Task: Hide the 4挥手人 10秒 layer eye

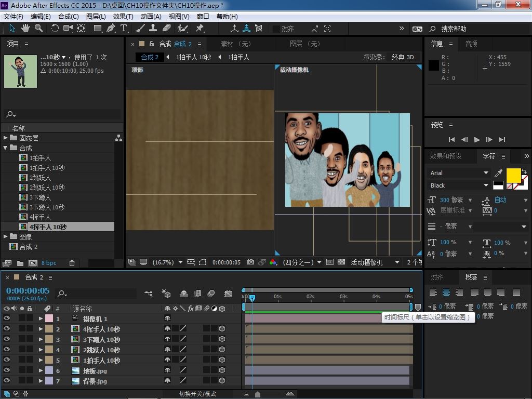Action: click(6, 328)
